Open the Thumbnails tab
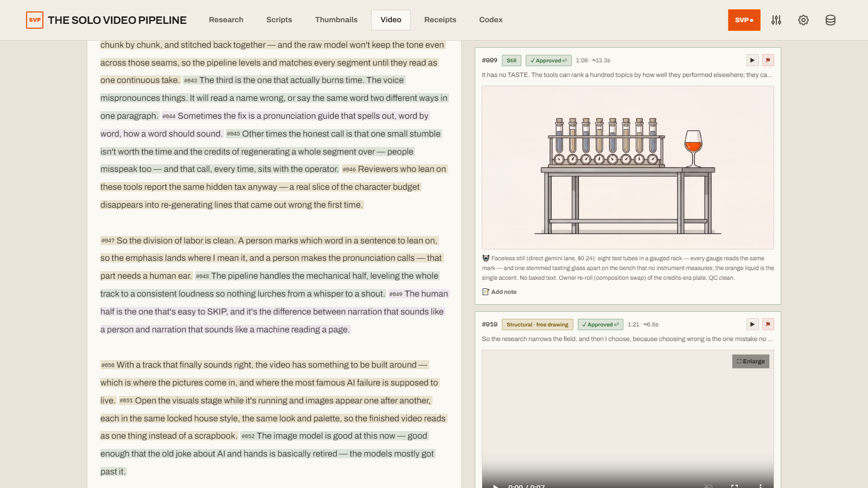 click(x=336, y=20)
